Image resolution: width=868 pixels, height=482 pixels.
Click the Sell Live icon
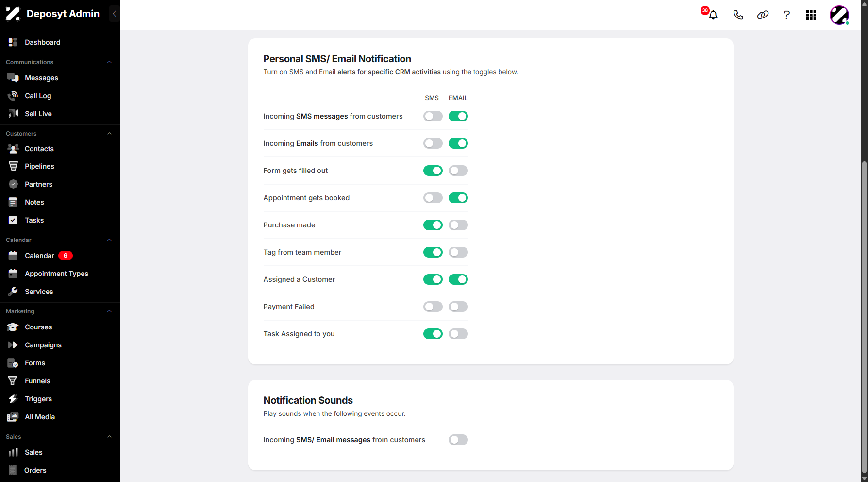pyautogui.click(x=13, y=114)
